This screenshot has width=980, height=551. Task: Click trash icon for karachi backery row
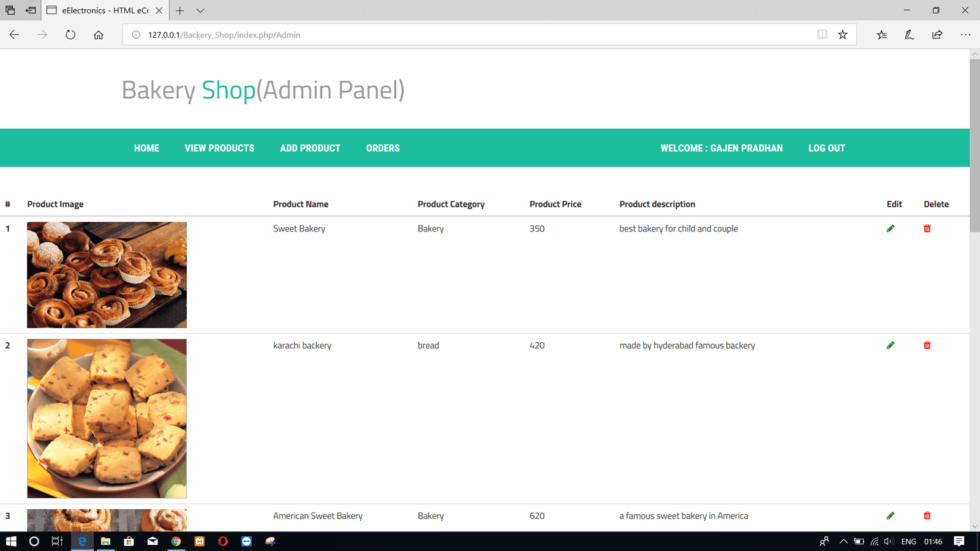coord(927,345)
